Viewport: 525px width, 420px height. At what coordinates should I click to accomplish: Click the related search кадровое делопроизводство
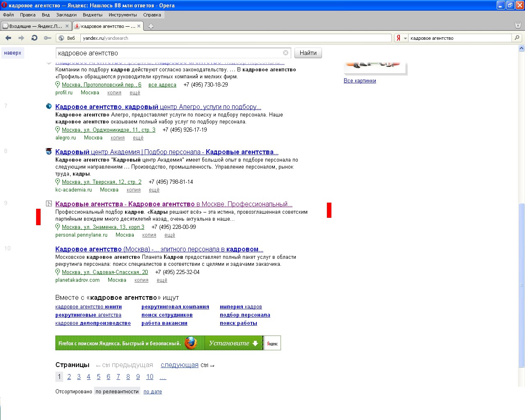pos(93,323)
